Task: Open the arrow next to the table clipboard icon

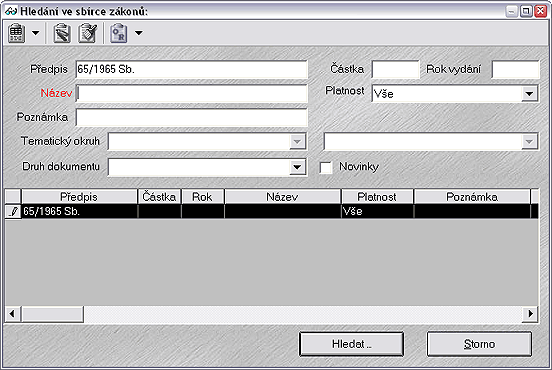Action: tap(36, 33)
